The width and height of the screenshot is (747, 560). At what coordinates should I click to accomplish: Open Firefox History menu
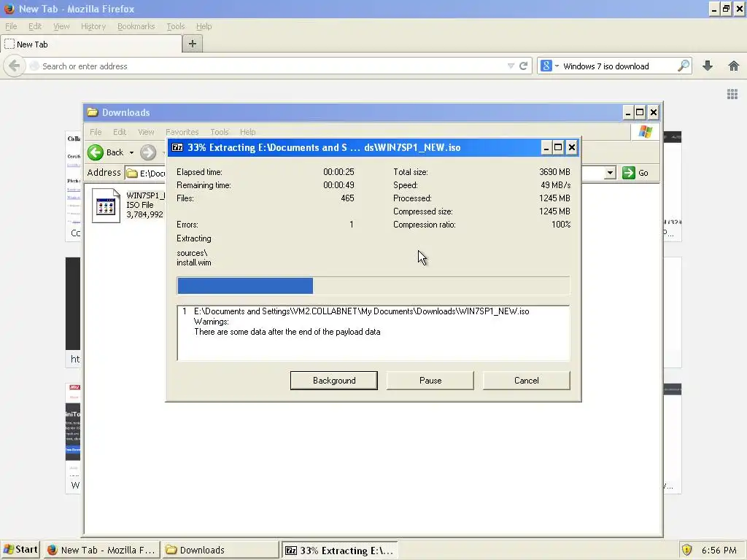point(93,26)
